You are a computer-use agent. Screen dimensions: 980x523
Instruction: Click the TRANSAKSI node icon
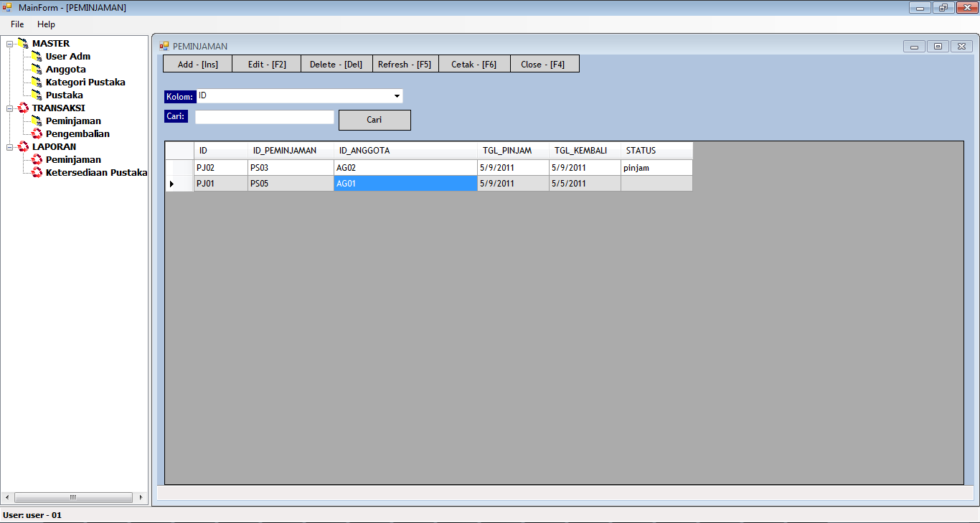[23, 108]
